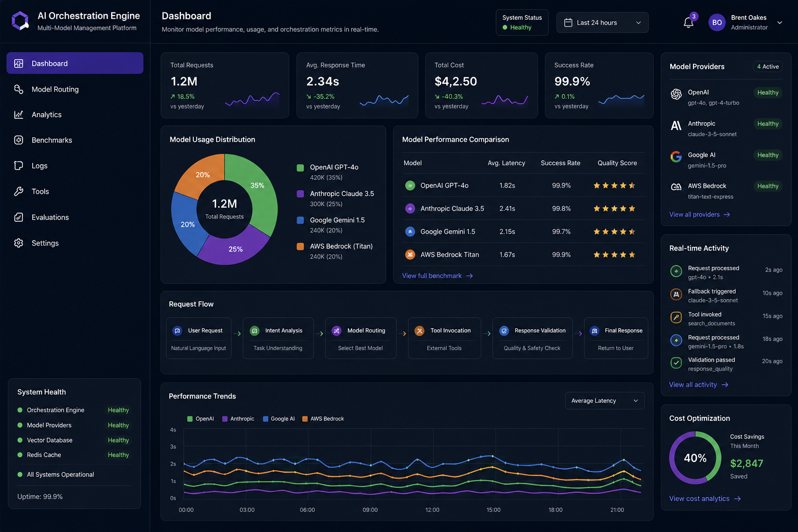Viewport: 798px width, 532px height.
Task: Select the purple Anthropic Claude 3.5 swatch
Action: coord(300,194)
